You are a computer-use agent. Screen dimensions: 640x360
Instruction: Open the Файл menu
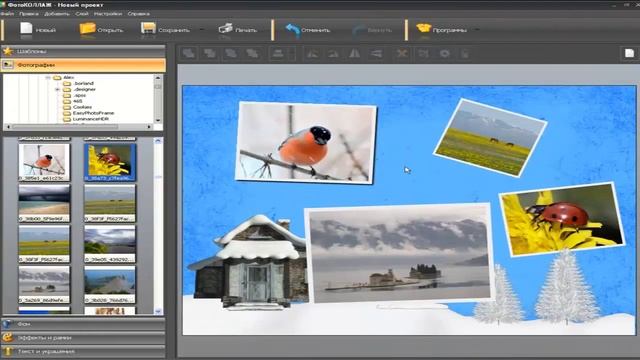(x=7, y=13)
